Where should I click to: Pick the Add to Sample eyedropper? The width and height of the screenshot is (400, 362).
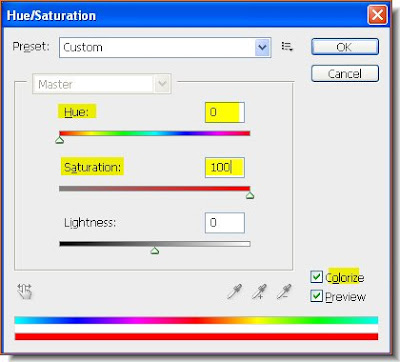click(x=259, y=291)
